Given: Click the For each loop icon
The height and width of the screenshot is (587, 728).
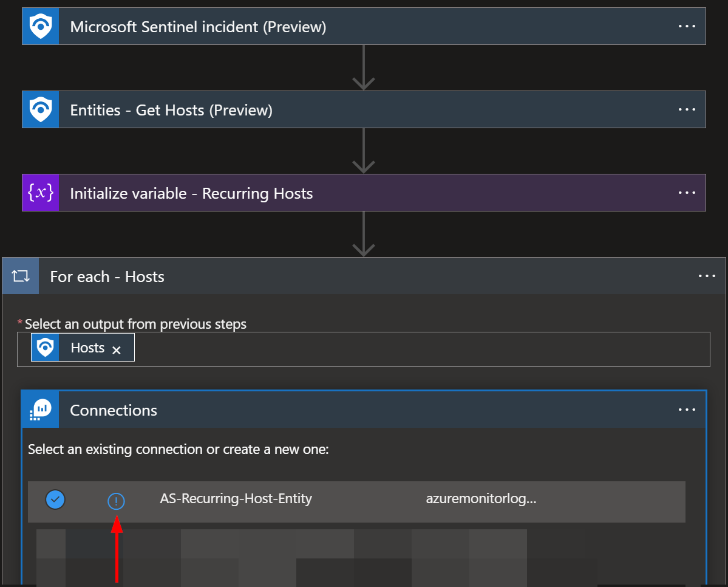Looking at the screenshot, I should tap(21, 276).
